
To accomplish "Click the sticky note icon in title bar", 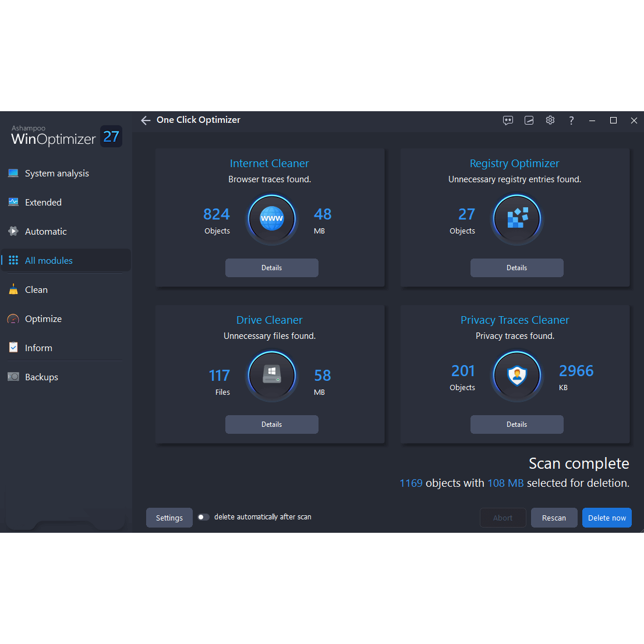I will click(x=529, y=121).
